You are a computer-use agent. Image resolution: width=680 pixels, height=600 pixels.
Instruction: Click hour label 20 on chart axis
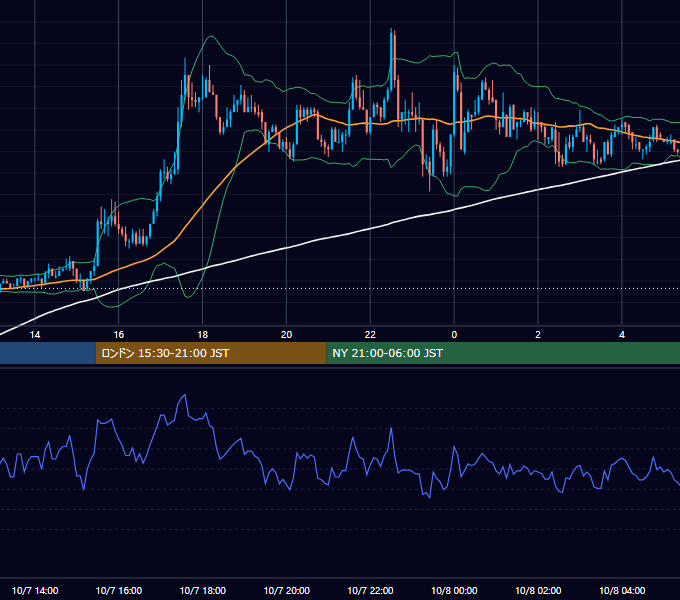pos(286,335)
